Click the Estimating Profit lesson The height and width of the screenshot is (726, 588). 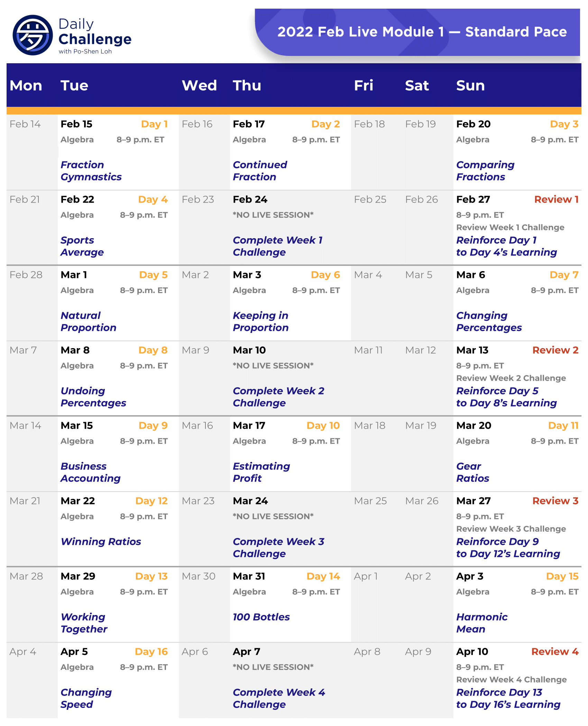261,472
